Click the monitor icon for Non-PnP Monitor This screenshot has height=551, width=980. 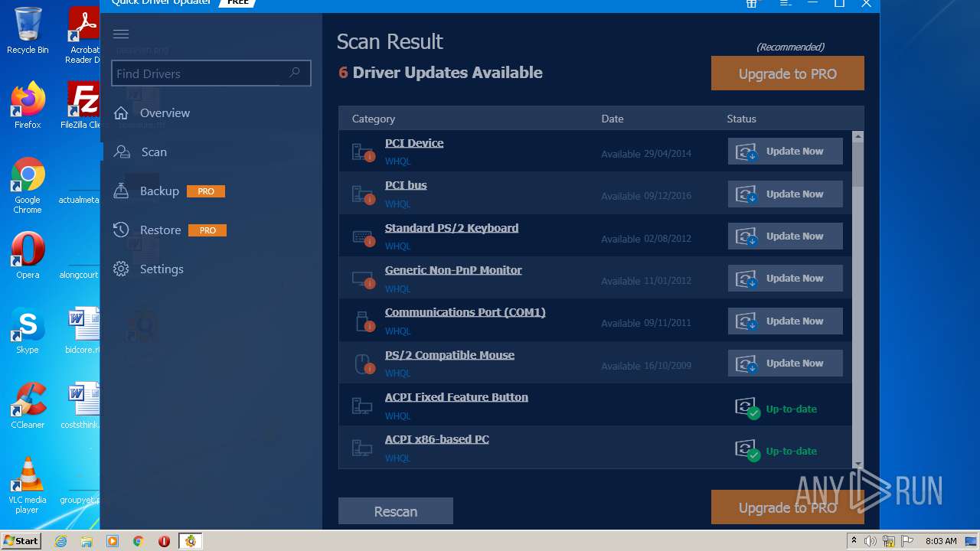point(363,279)
